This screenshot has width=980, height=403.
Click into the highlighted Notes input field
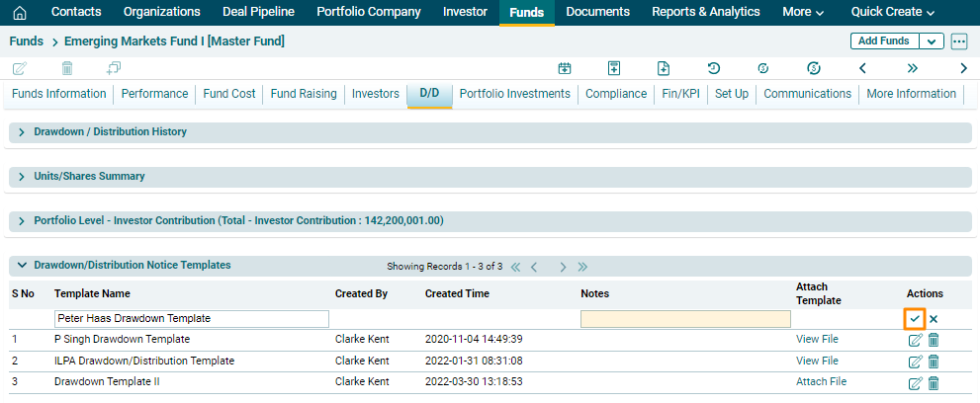[685, 319]
